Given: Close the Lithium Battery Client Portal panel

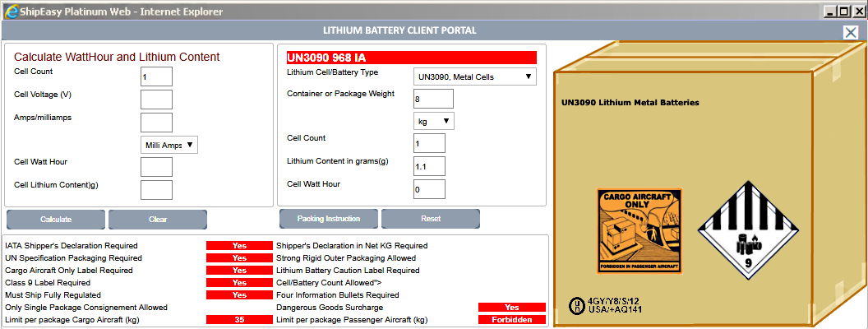Looking at the screenshot, I should (x=851, y=32).
